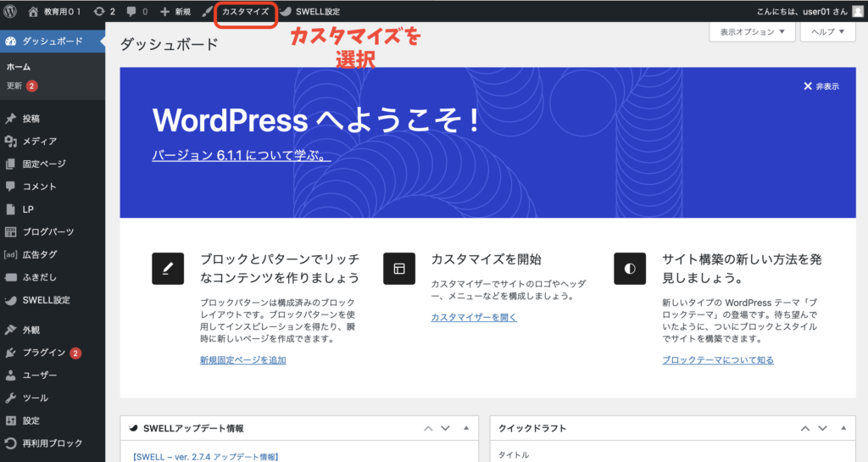This screenshot has height=462, width=868.
Task: Open 更新 submenu item in sidebar
Action: tap(21, 86)
